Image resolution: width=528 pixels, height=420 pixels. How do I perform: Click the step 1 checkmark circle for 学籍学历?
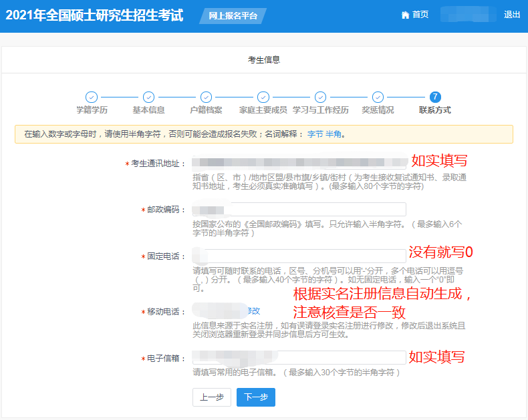[92, 97]
